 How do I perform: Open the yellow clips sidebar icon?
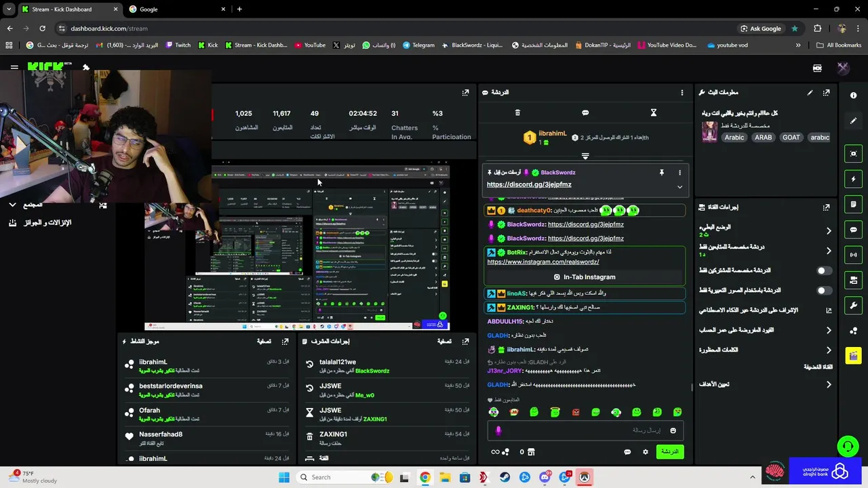tap(853, 355)
